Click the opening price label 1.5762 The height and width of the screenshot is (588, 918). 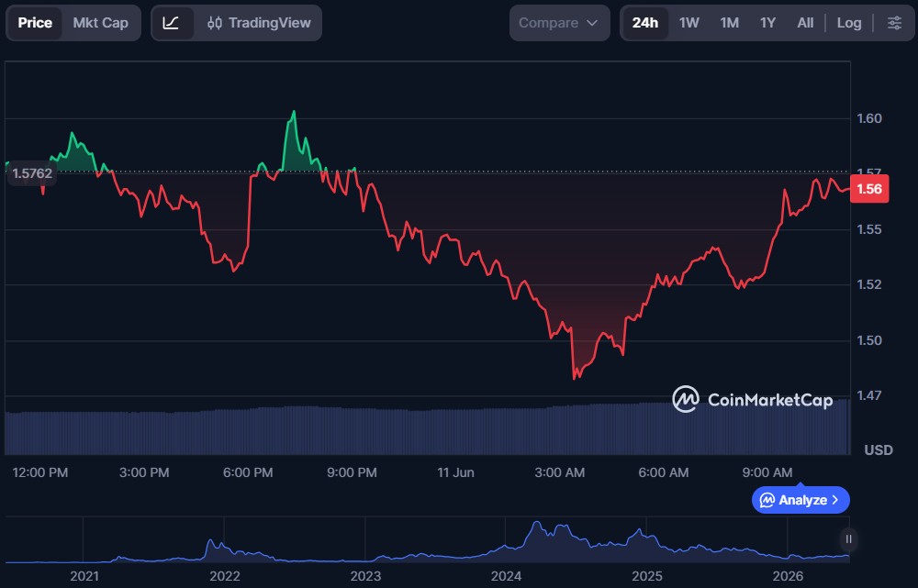[32, 173]
